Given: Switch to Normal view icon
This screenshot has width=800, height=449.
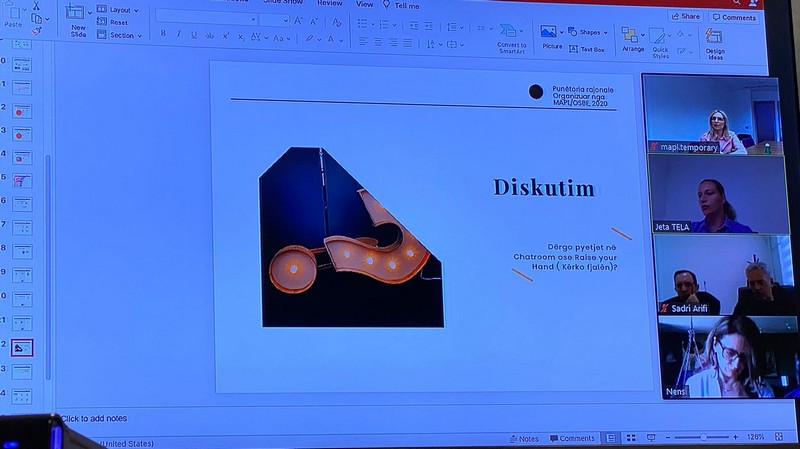Looking at the screenshot, I should (611, 438).
